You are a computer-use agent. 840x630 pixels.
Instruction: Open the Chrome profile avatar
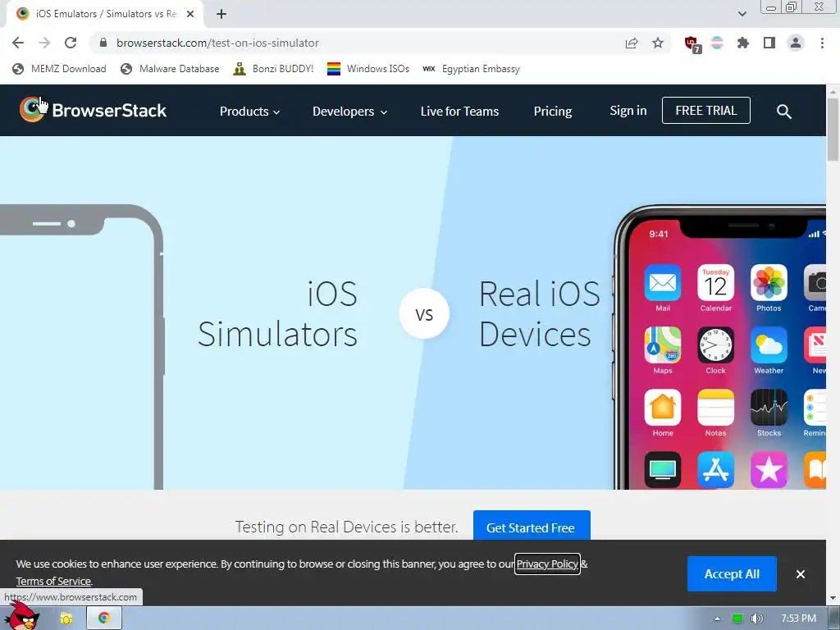796,43
